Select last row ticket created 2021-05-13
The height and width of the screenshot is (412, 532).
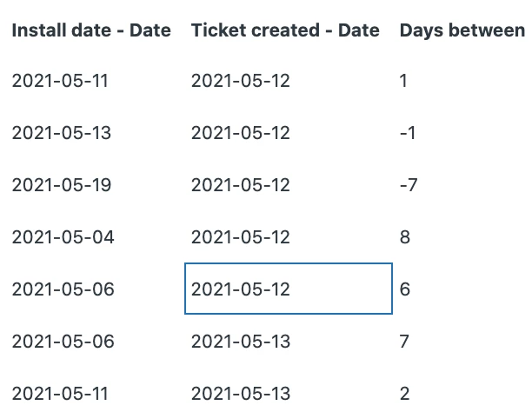[241, 394]
